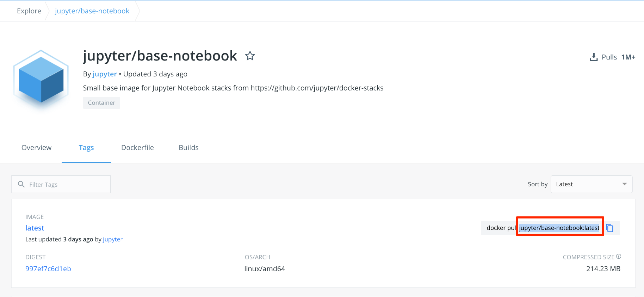644x297 pixels.
Task: Click digest 997ef7c6d1eb link
Action: (48, 269)
